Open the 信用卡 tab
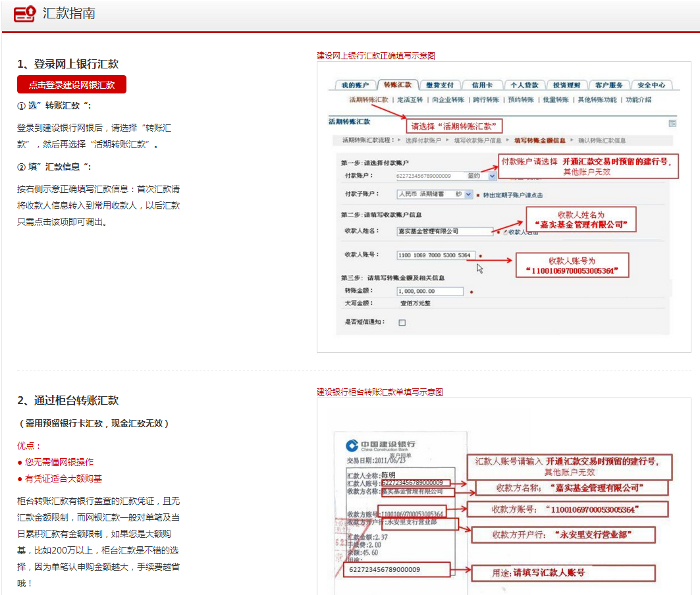 pos(482,85)
